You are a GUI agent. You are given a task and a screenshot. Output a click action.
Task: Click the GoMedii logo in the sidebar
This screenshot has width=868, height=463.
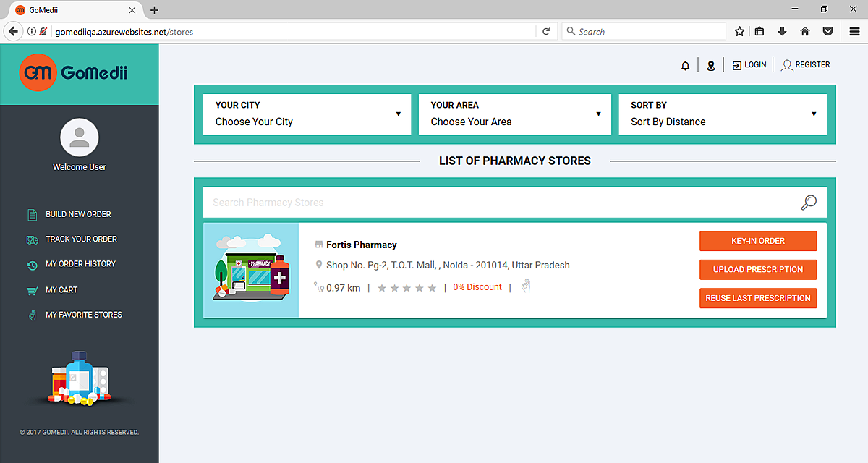click(74, 72)
